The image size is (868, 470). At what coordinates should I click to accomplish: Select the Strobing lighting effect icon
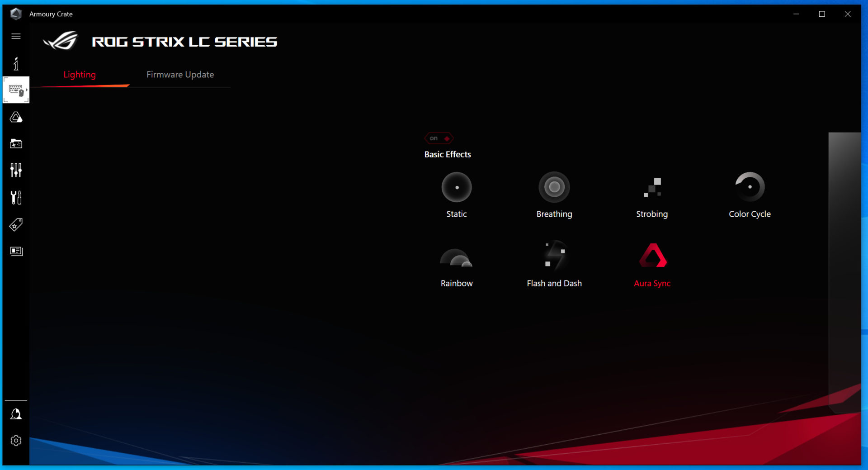pos(652,187)
